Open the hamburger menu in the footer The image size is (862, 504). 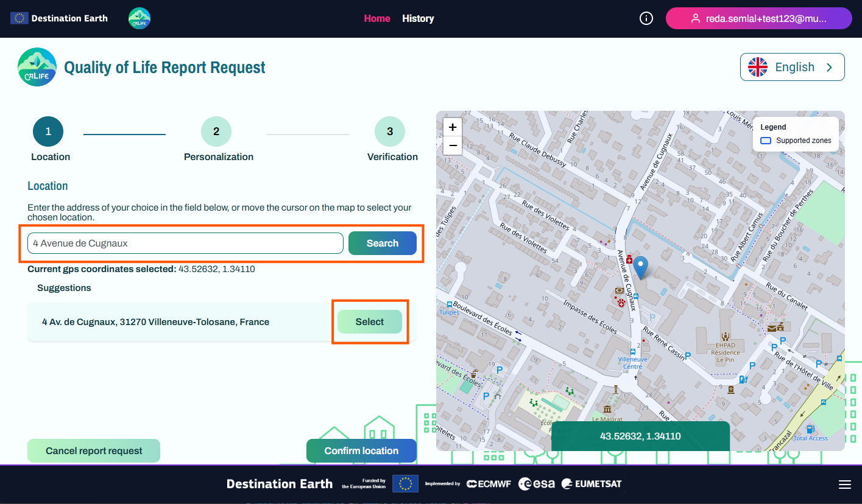point(845,484)
